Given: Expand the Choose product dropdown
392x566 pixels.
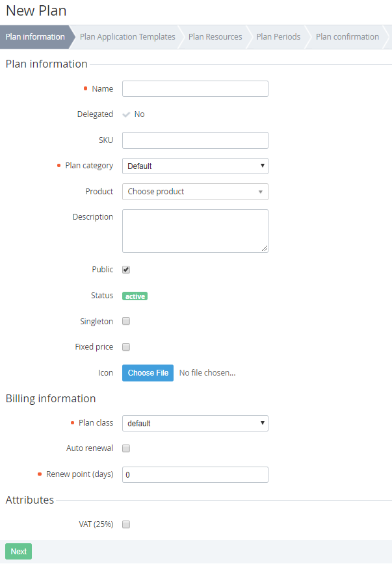Looking at the screenshot, I should 195,192.
